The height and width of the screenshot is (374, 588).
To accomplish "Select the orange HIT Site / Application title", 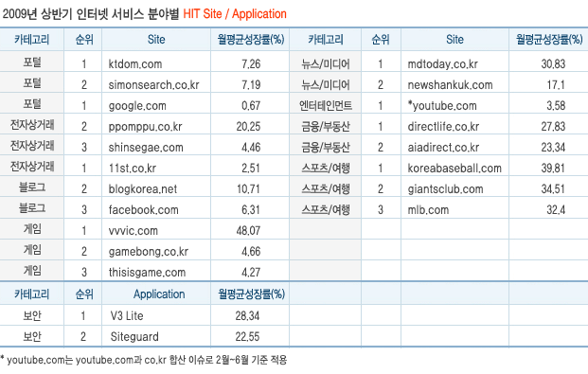I will (235, 14).
